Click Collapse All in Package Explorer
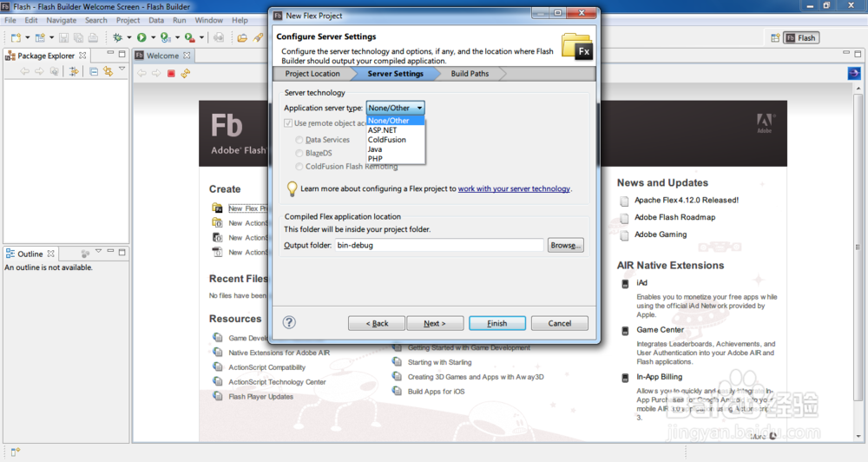This screenshot has width=868, height=462. tap(94, 71)
